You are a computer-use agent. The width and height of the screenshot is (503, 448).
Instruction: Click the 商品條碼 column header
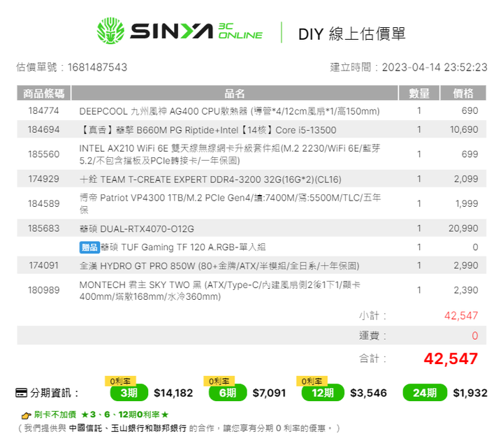43,94
